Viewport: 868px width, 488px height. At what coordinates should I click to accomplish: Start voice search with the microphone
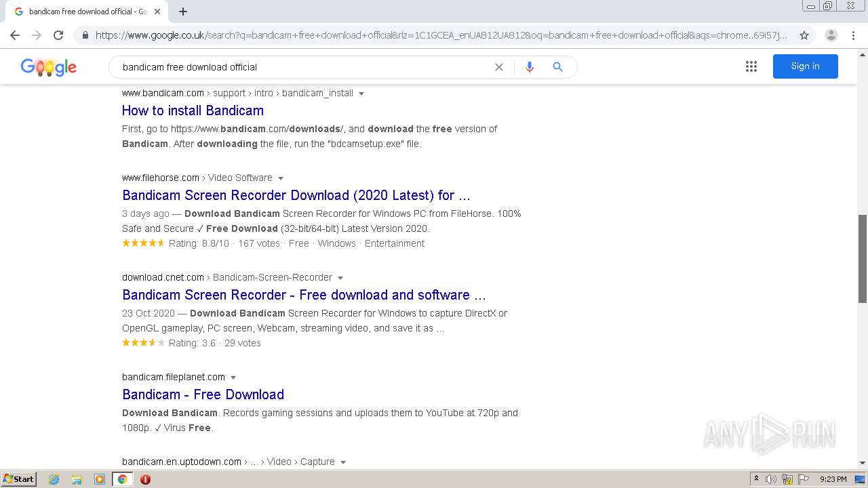(x=530, y=67)
